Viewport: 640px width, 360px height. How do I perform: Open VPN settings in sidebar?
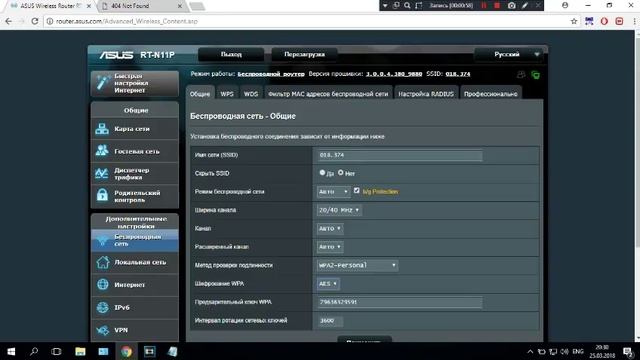pos(135,330)
